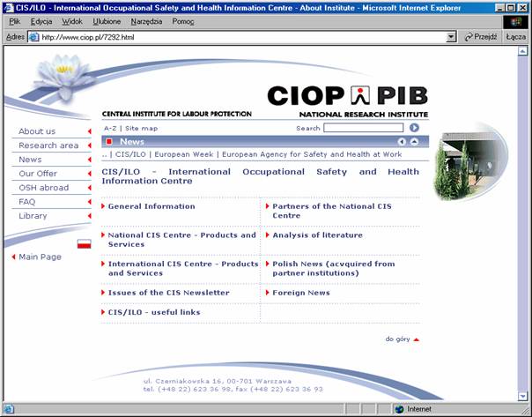Open the Ulubione menu

107,21
